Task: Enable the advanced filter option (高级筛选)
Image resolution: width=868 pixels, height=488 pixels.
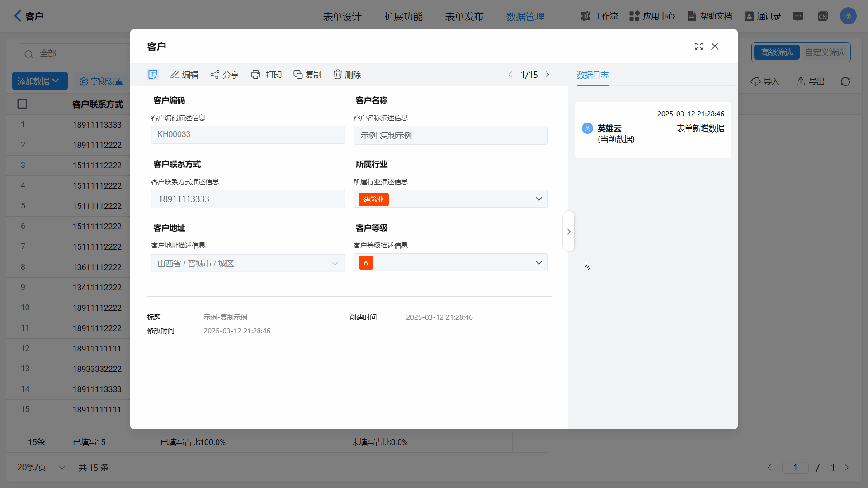Action: pos(776,52)
